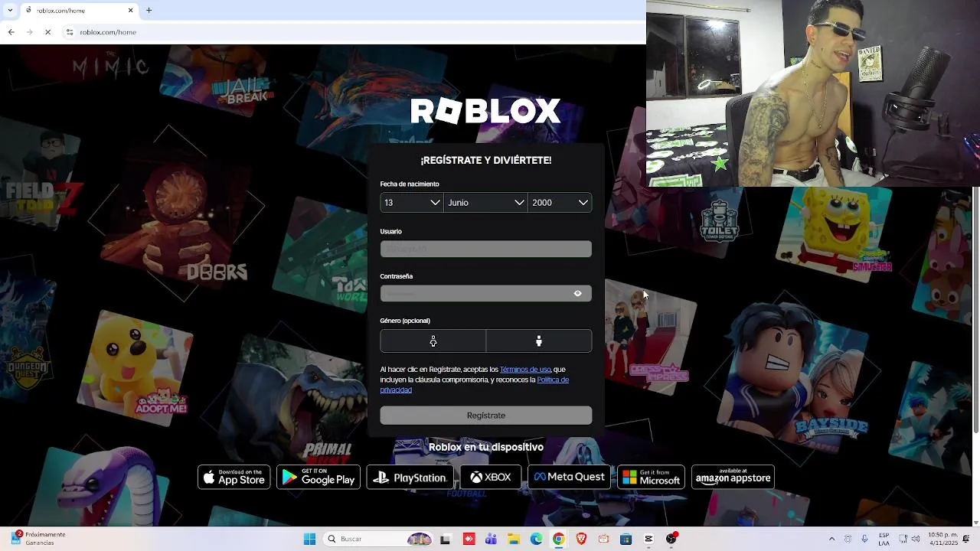Click the Usuario input field

pyautogui.click(x=485, y=249)
